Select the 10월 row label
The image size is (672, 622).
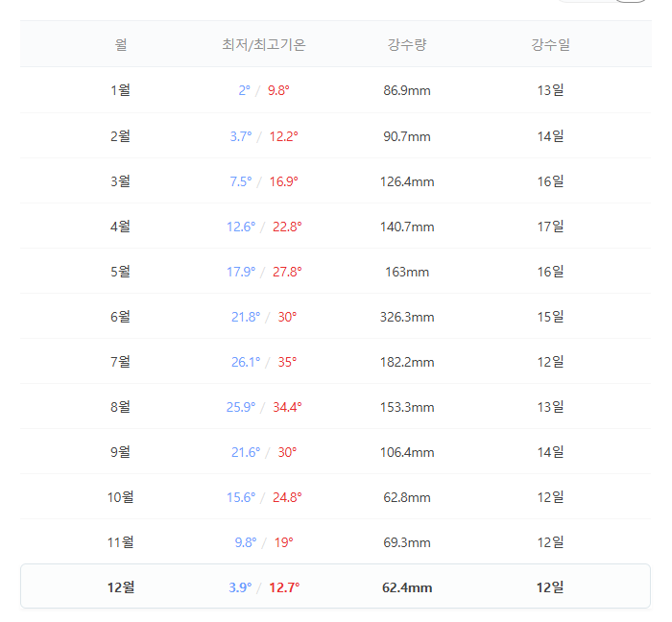coord(120,497)
